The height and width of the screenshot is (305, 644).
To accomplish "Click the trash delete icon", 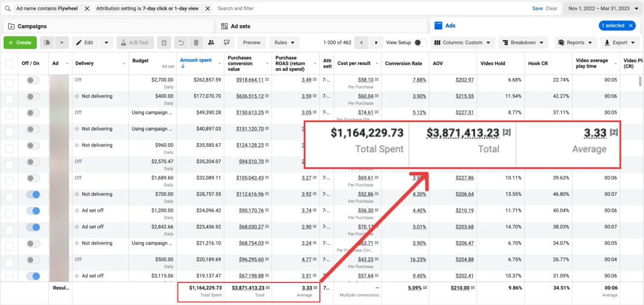I will 196,43.
